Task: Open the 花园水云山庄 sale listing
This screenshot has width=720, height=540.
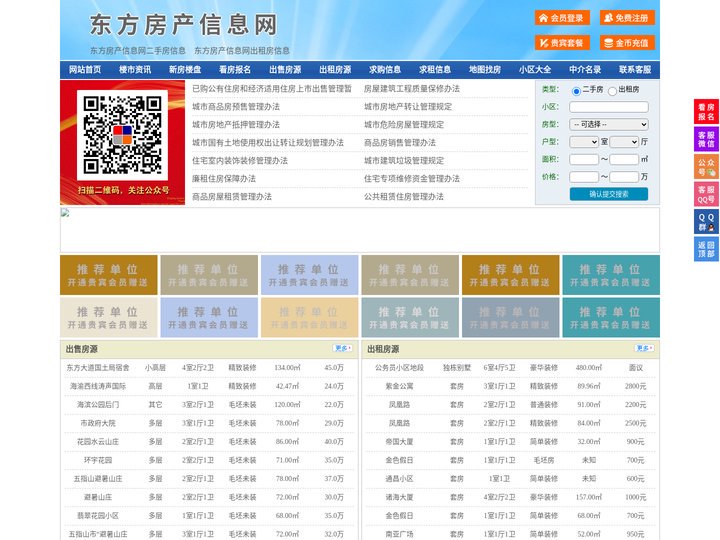Action: tap(98, 442)
